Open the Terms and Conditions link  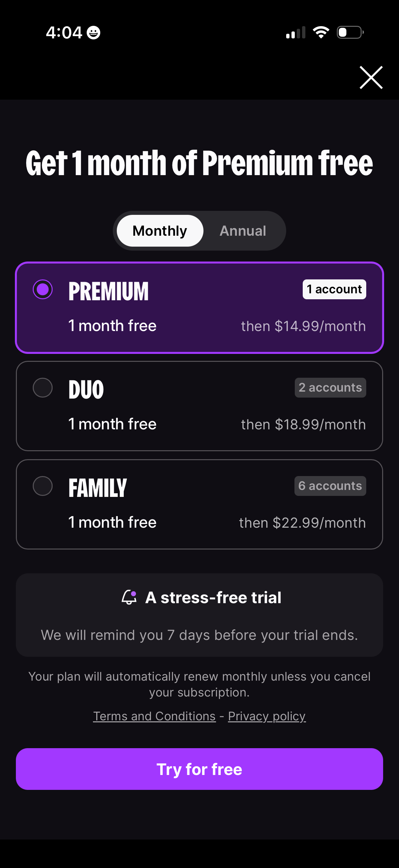point(155,716)
